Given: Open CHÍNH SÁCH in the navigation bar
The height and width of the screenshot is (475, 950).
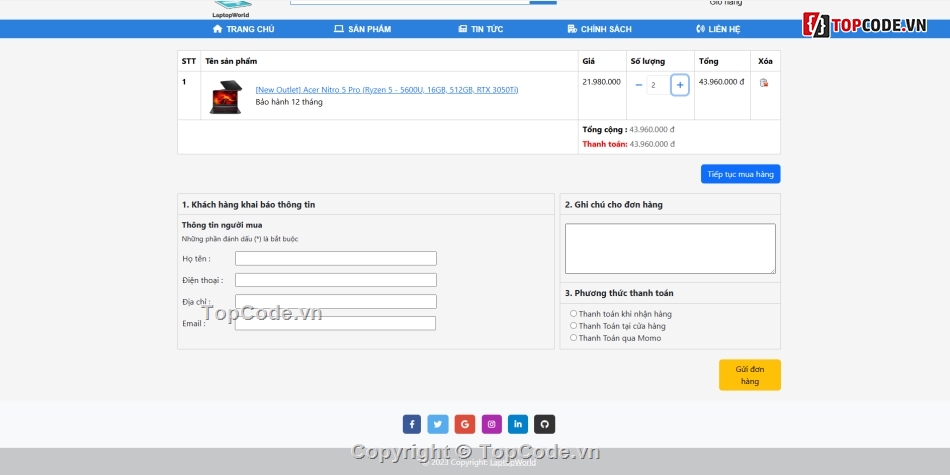Looking at the screenshot, I should [599, 29].
